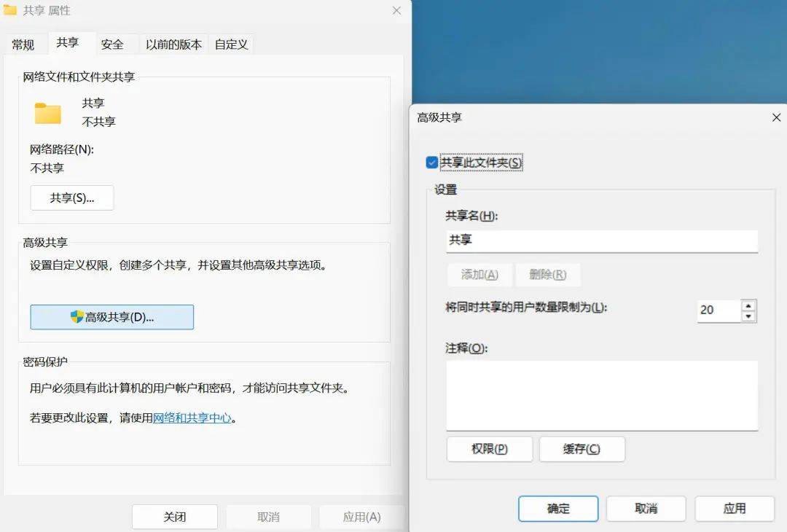787x532 pixels.
Task: Click 应用 in the 高级共享 dialog
Action: coord(735,509)
